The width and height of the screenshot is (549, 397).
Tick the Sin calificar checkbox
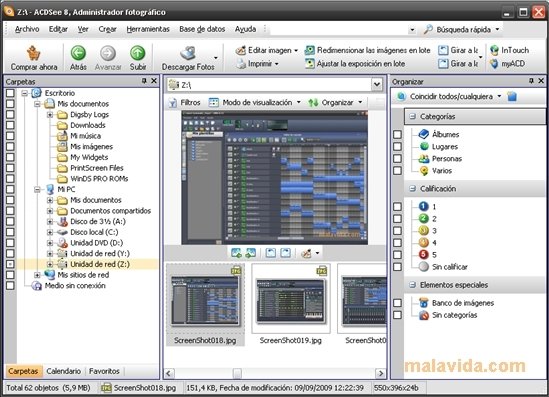(x=397, y=267)
